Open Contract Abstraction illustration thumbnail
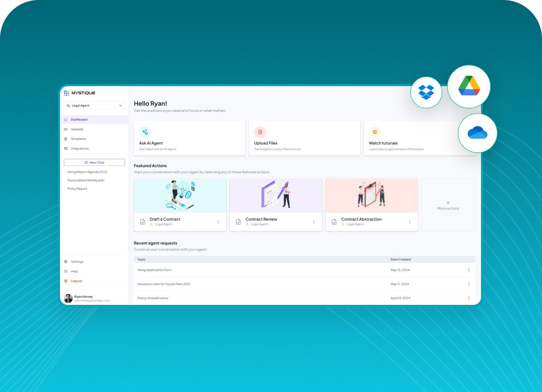 [x=372, y=196]
